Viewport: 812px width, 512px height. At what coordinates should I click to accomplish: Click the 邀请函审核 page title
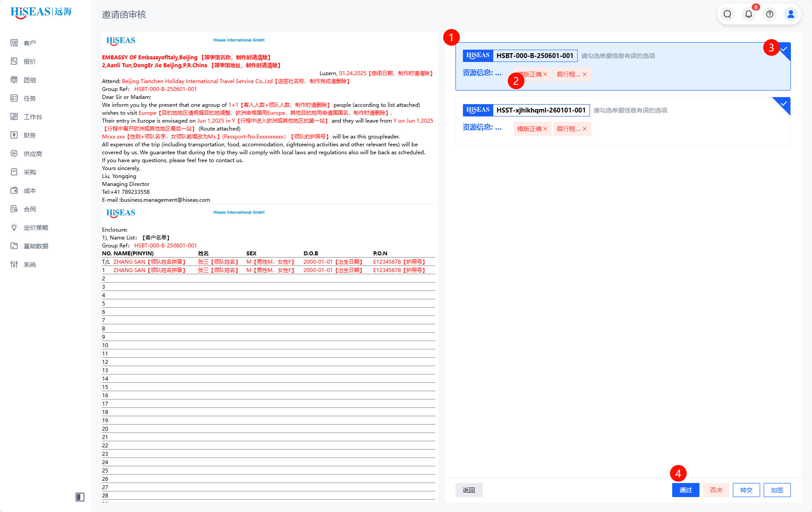(124, 15)
